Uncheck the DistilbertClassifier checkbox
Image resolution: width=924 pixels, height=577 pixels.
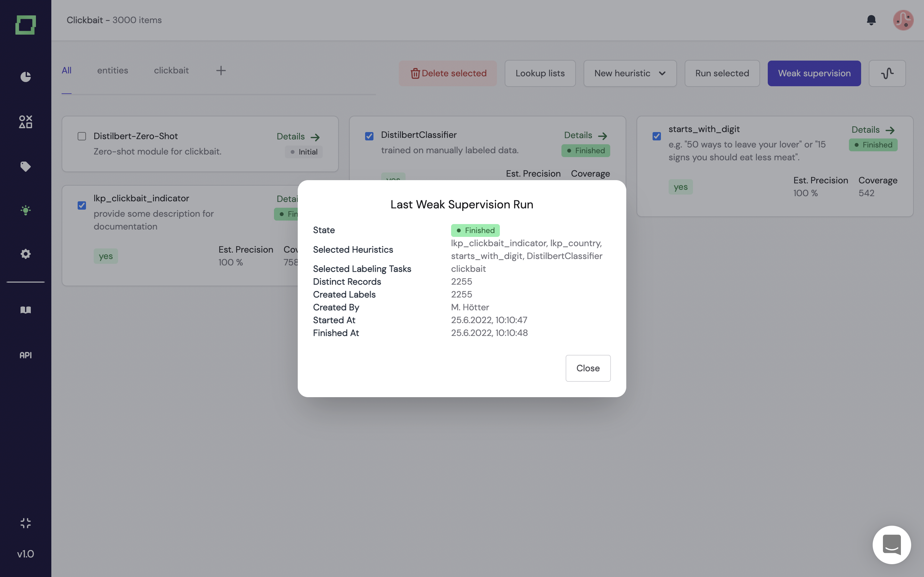tap(369, 136)
